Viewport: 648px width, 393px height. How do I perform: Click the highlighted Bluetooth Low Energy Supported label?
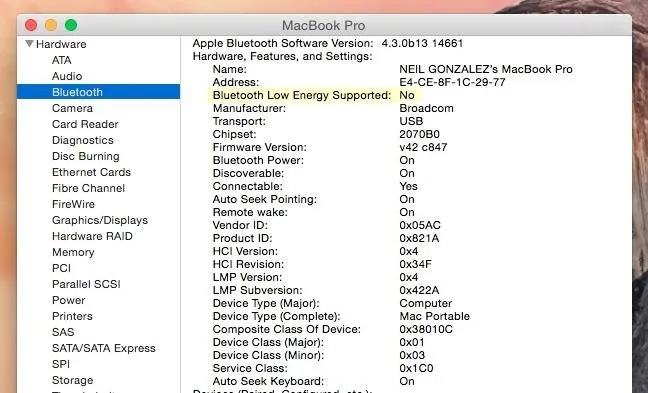click(x=302, y=95)
